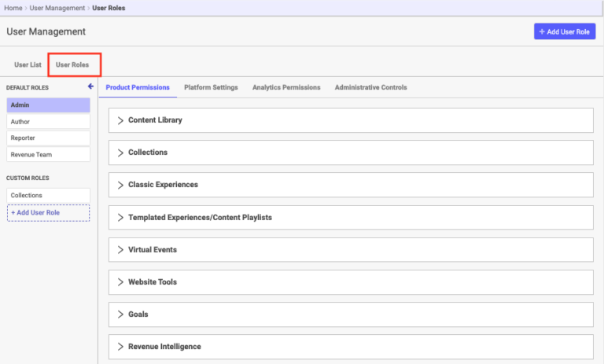Click the dashed Add User Role box

[x=48, y=212]
